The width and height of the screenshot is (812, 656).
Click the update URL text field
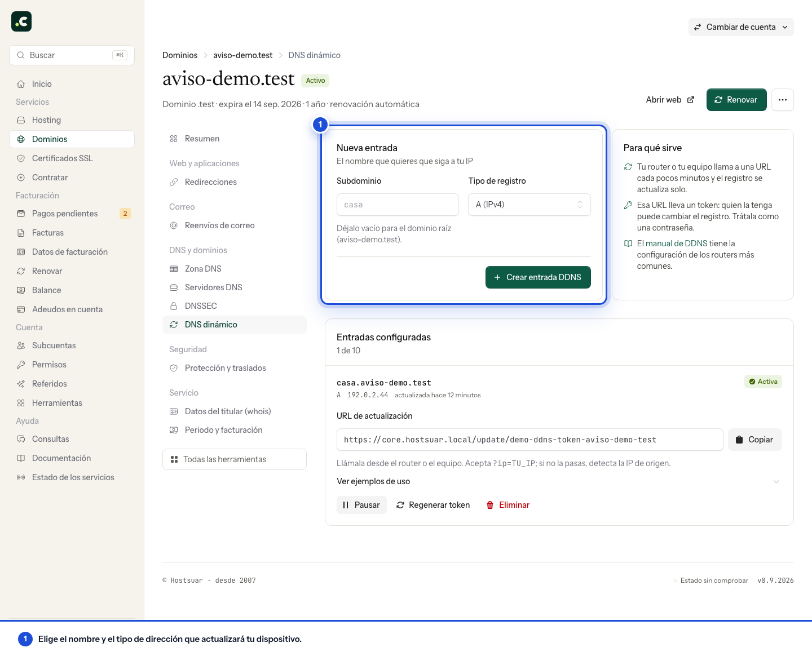(x=529, y=440)
